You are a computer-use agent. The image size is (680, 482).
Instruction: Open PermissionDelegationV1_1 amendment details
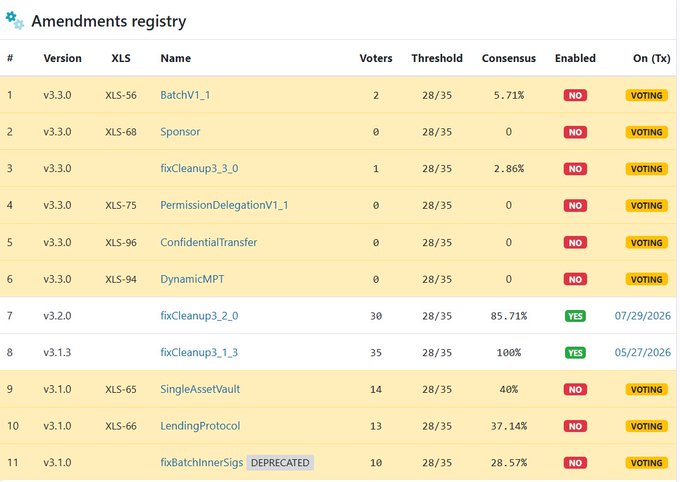(x=224, y=205)
